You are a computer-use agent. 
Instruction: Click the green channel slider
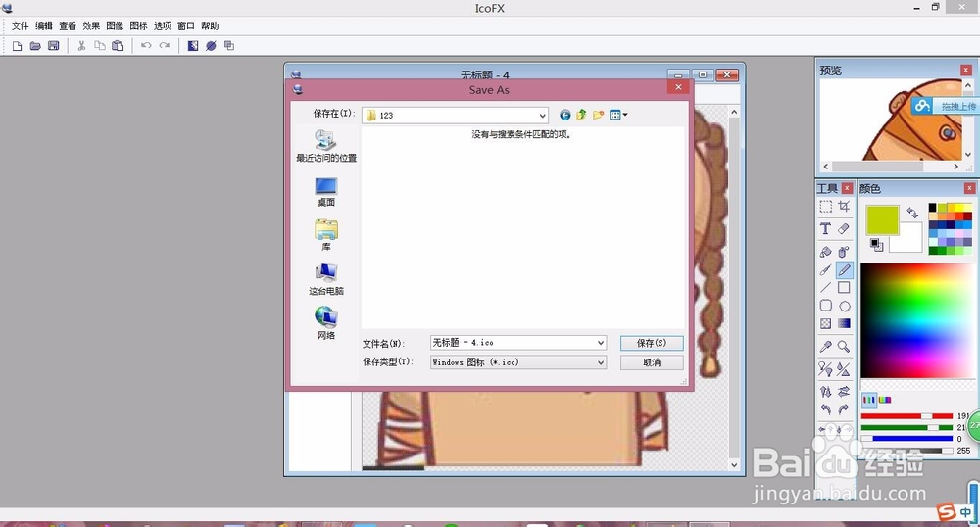(906, 427)
